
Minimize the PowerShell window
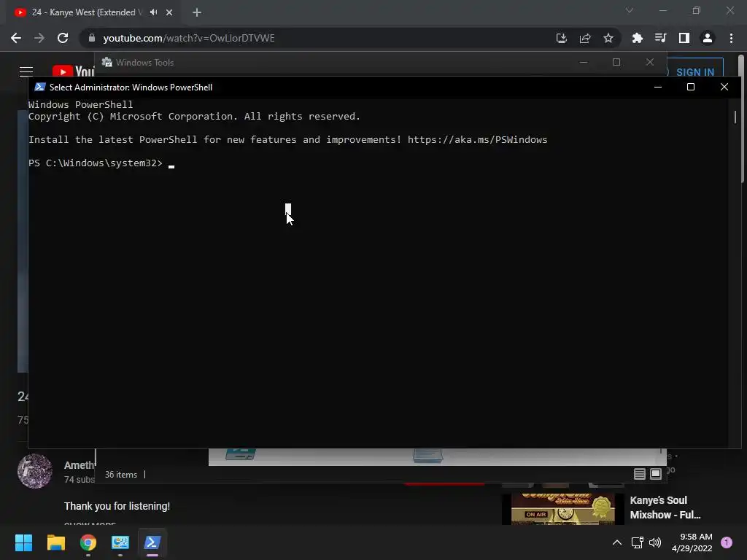coord(658,87)
